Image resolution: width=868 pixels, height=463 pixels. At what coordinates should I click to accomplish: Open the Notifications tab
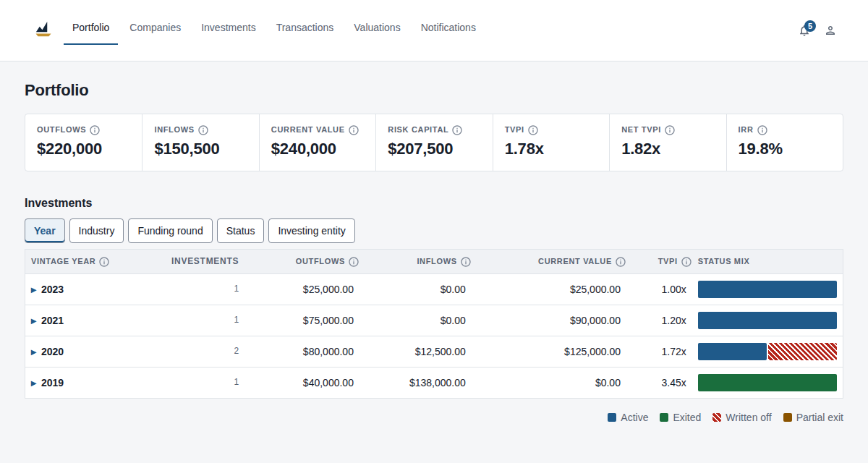click(448, 27)
